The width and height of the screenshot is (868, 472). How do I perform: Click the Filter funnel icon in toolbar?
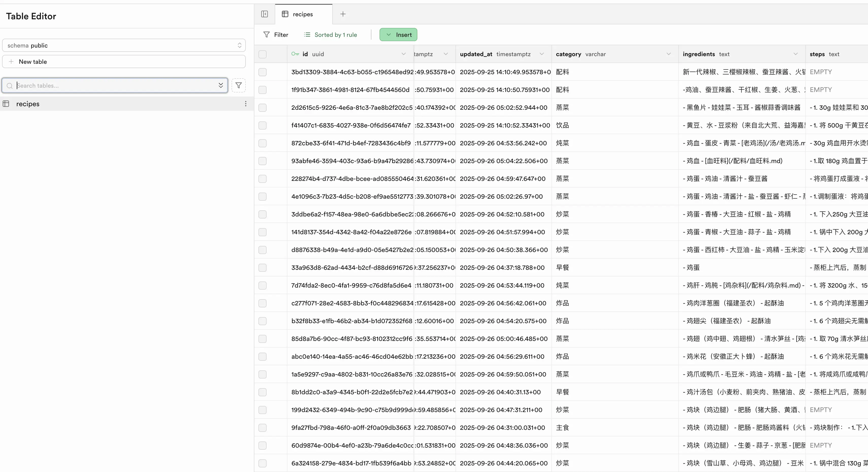[267, 35]
